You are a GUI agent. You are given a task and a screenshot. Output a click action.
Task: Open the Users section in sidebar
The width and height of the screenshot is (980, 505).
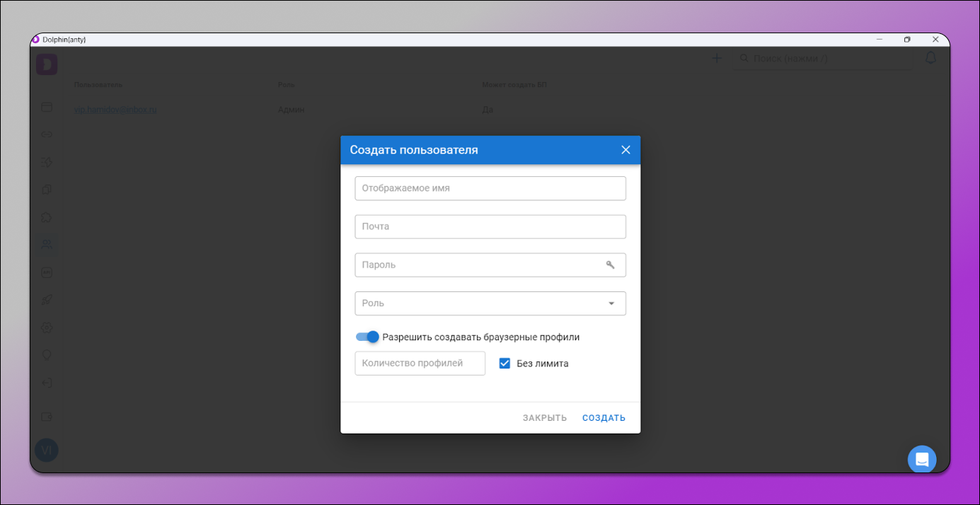click(x=47, y=245)
